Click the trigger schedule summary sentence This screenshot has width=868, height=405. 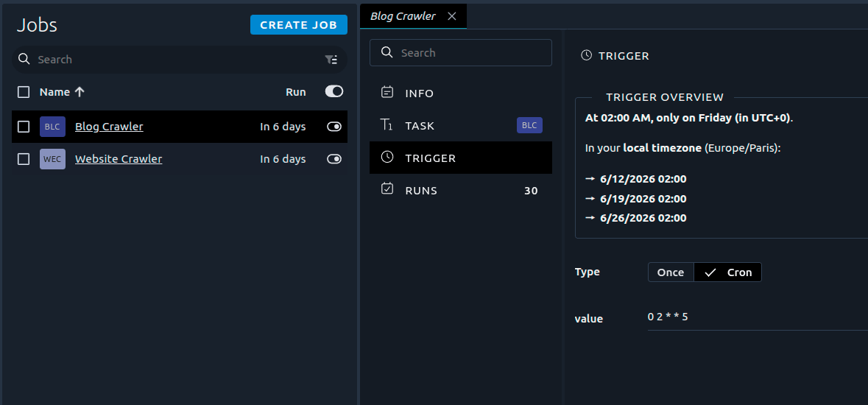click(x=689, y=118)
